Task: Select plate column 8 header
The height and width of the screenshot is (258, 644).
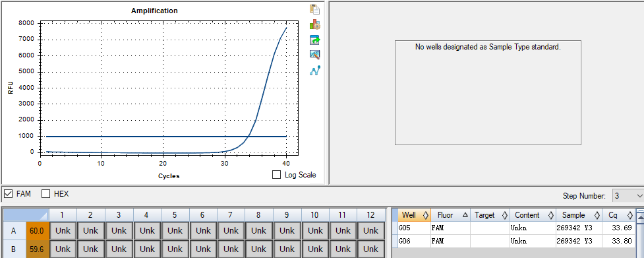Action: pyautogui.click(x=259, y=215)
